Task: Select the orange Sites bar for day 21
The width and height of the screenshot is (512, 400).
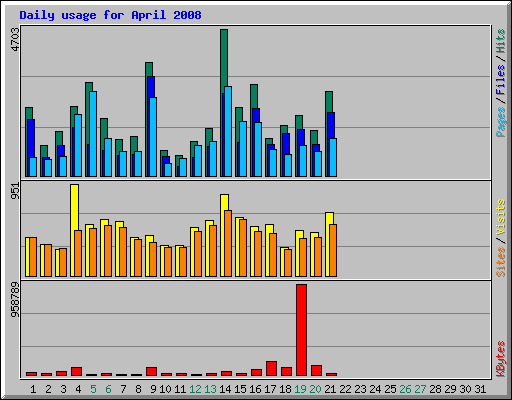Action: [333, 250]
